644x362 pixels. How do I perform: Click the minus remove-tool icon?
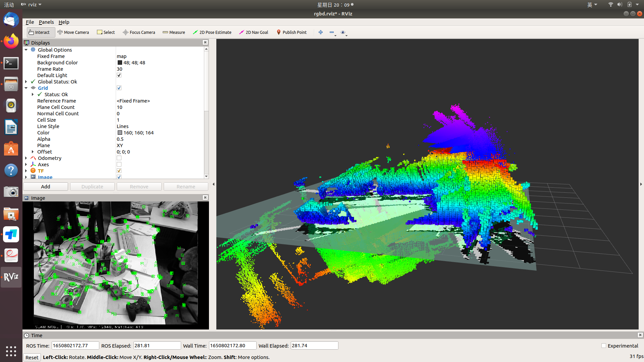click(331, 32)
